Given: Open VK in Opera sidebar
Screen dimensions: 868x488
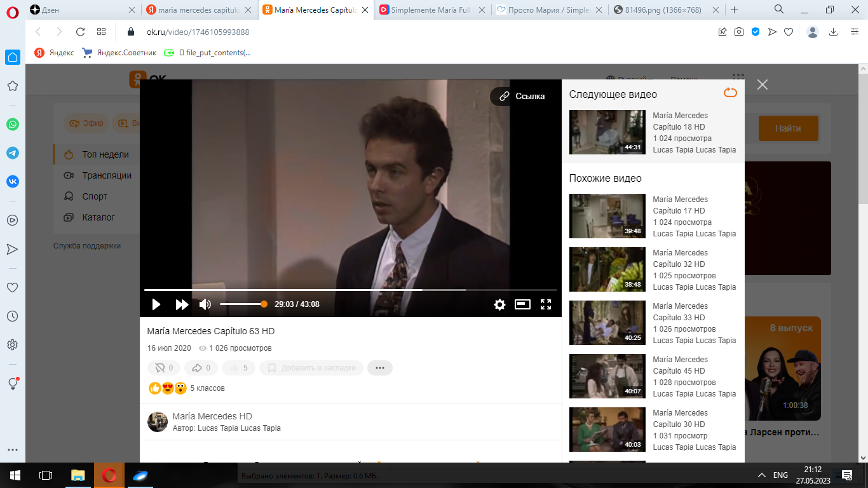Looking at the screenshot, I should (x=13, y=181).
